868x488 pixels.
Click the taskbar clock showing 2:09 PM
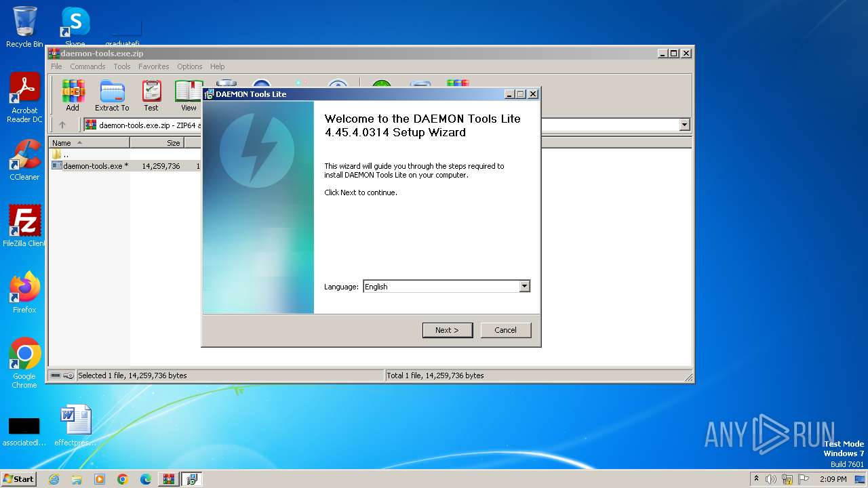[x=833, y=479]
